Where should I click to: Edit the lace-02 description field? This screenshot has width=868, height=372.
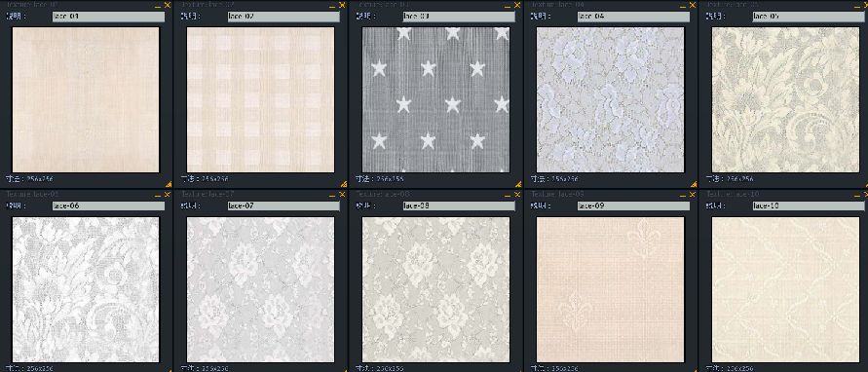[x=283, y=17]
